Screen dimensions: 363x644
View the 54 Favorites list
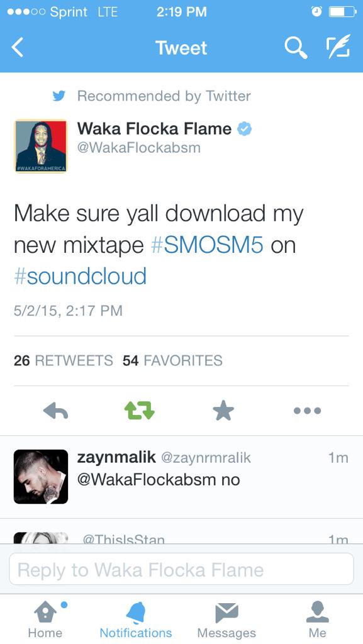[x=172, y=360]
